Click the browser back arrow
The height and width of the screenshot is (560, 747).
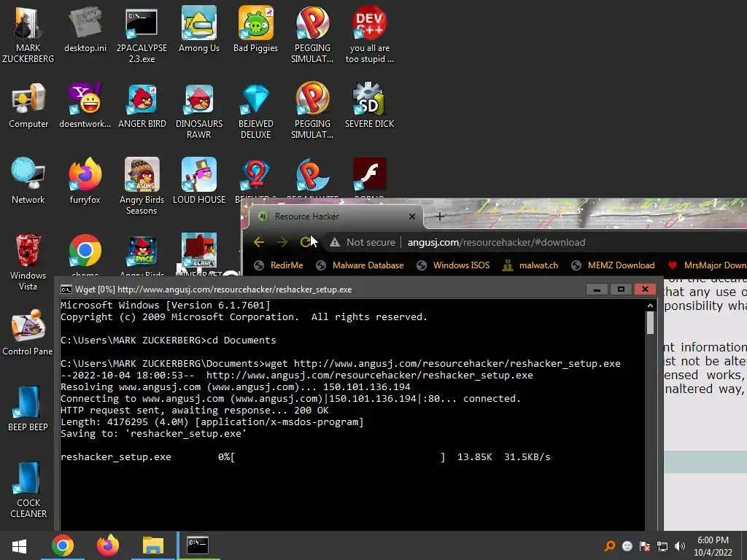[x=259, y=242]
